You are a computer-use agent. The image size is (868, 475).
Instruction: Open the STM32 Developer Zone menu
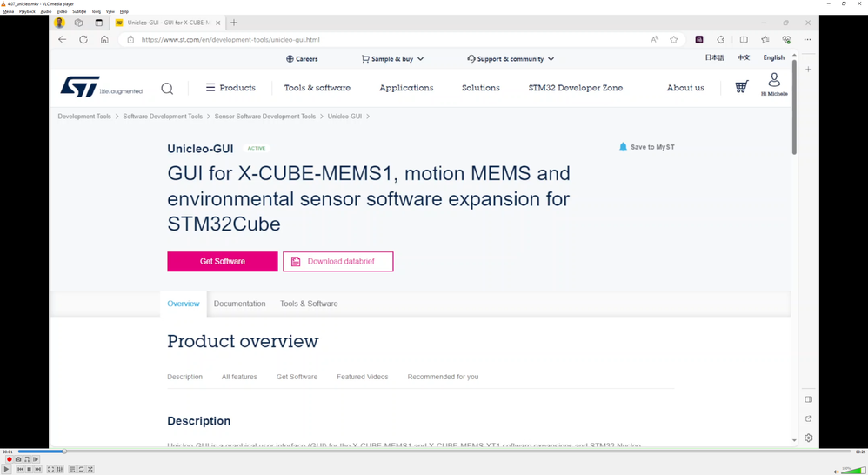[x=575, y=88]
